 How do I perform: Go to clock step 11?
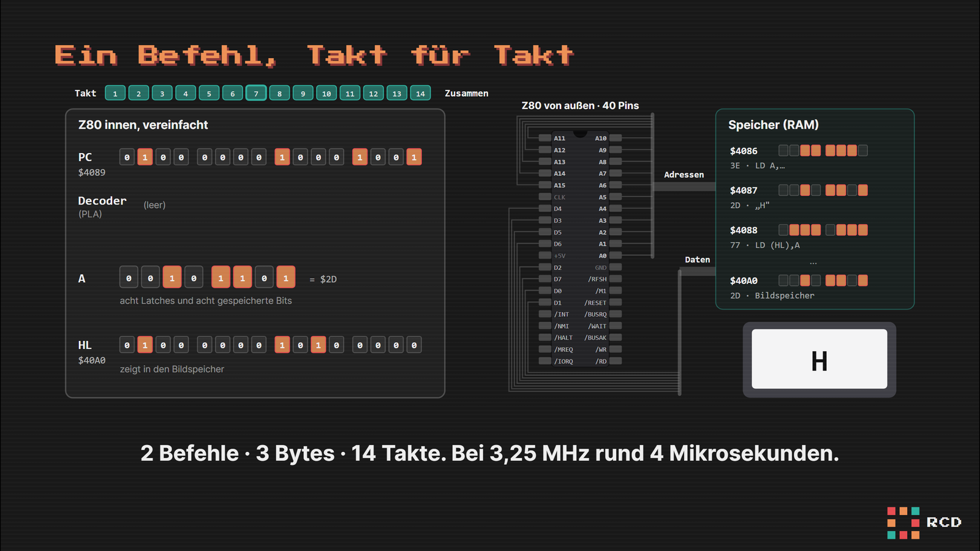coord(350,93)
